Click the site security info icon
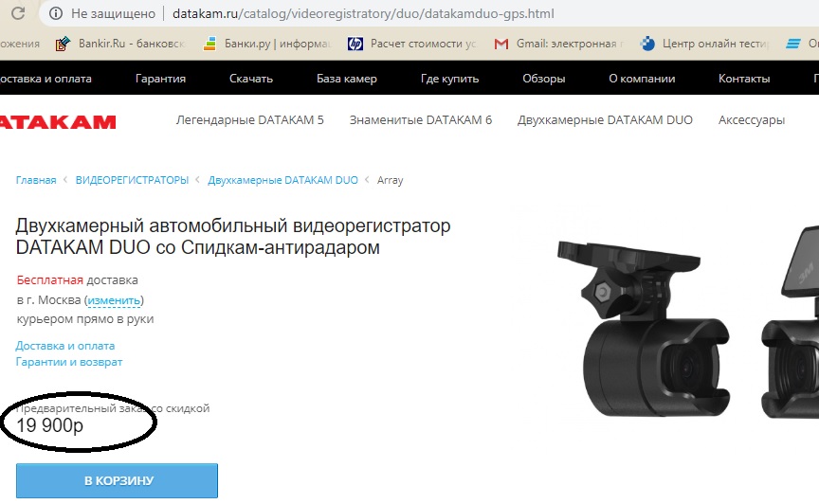Screen dimensions: 819x504 point(55,14)
